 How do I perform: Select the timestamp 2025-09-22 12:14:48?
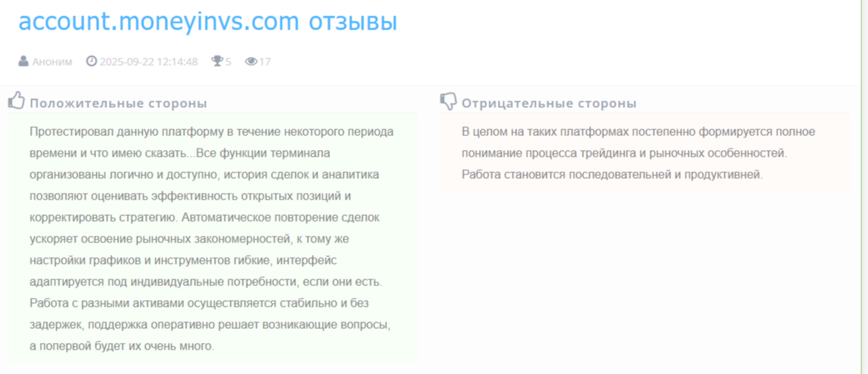click(148, 61)
